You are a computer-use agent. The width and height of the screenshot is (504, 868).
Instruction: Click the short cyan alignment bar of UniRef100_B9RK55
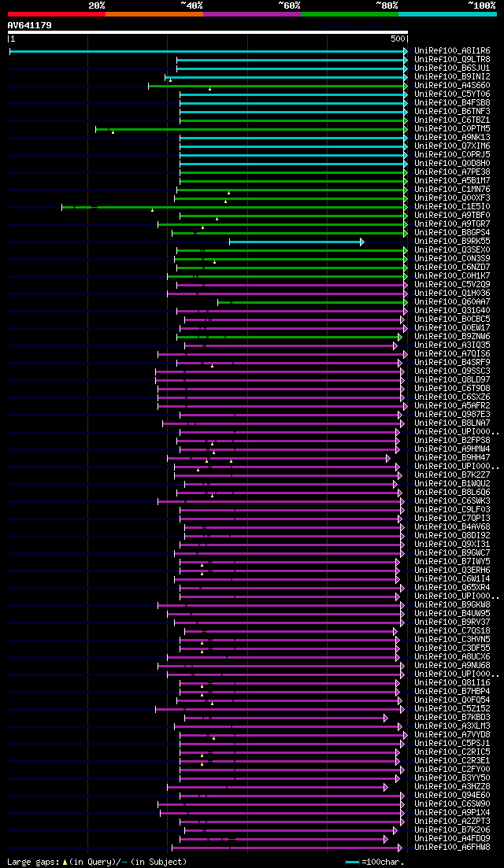tap(297, 242)
